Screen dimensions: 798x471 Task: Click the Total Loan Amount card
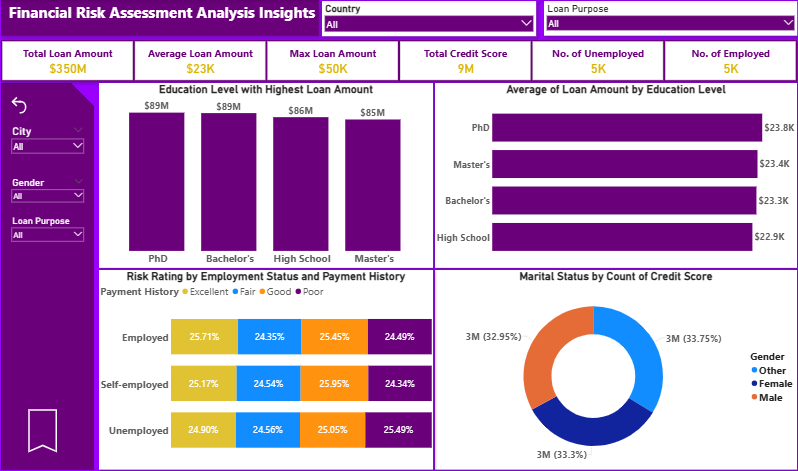click(68, 61)
